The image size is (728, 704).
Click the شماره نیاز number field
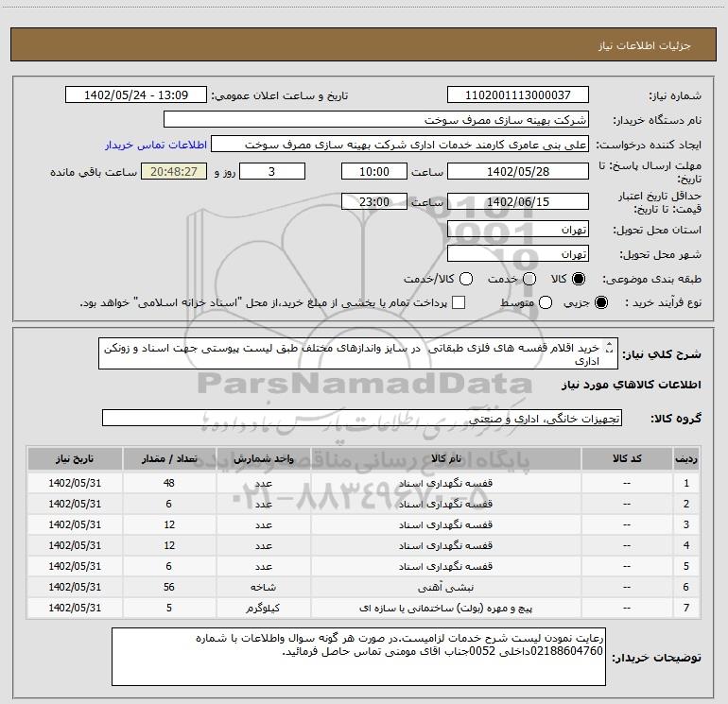(517, 96)
